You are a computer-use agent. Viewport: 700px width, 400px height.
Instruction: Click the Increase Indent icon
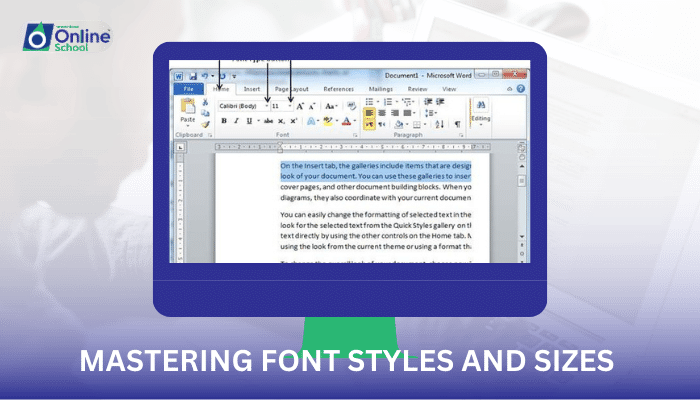pos(440,102)
